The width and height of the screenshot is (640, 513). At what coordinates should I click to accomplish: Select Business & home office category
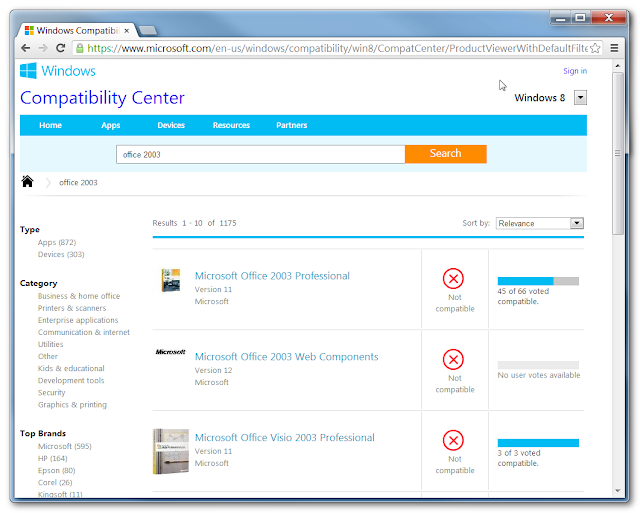tap(79, 296)
